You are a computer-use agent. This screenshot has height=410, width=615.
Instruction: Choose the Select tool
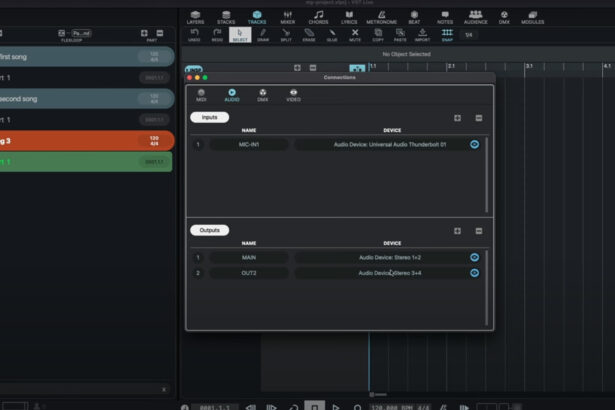pyautogui.click(x=240, y=35)
